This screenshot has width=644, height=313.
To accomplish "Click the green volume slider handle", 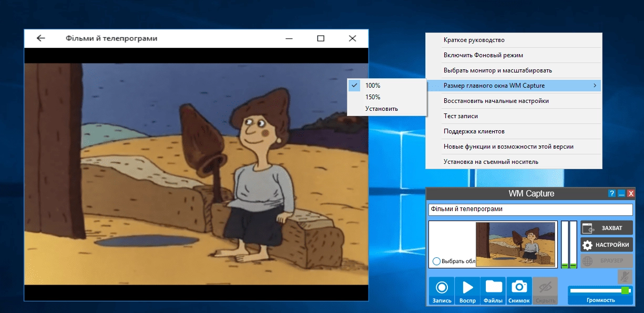I will [625, 290].
